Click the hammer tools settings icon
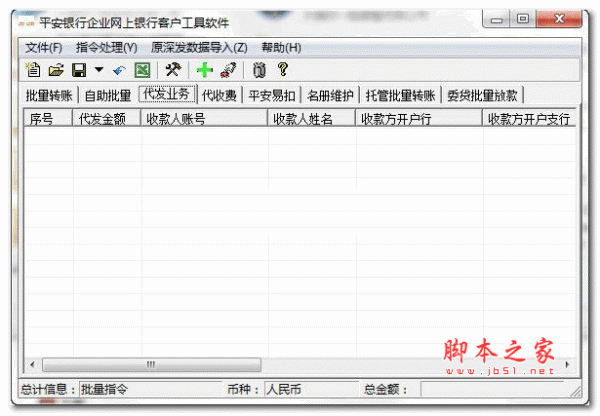 tap(173, 70)
